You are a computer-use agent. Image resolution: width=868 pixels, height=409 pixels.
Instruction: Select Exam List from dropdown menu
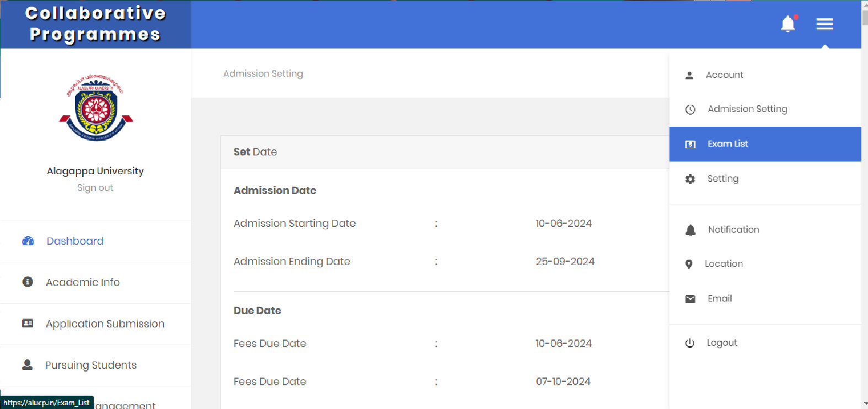click(x=765, y=144)
